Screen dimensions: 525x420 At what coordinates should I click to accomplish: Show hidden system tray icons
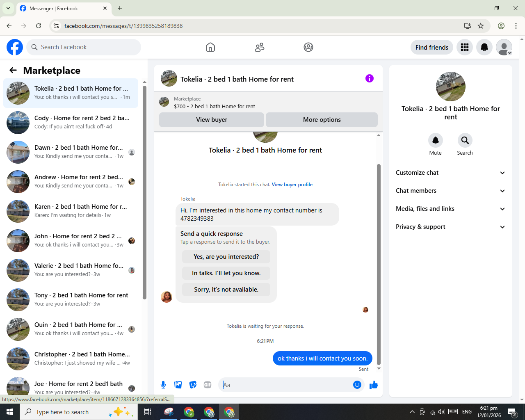(x=412, y=412)
